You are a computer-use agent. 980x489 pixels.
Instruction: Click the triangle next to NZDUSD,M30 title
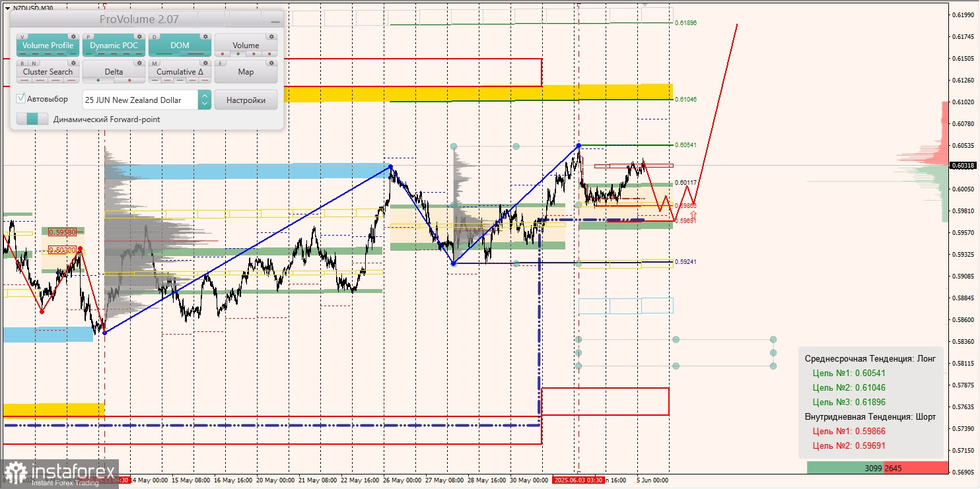[7, 9]
